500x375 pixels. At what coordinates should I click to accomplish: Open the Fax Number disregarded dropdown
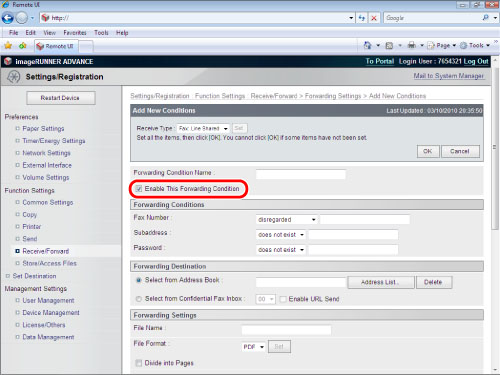click(x=287, y=220)
